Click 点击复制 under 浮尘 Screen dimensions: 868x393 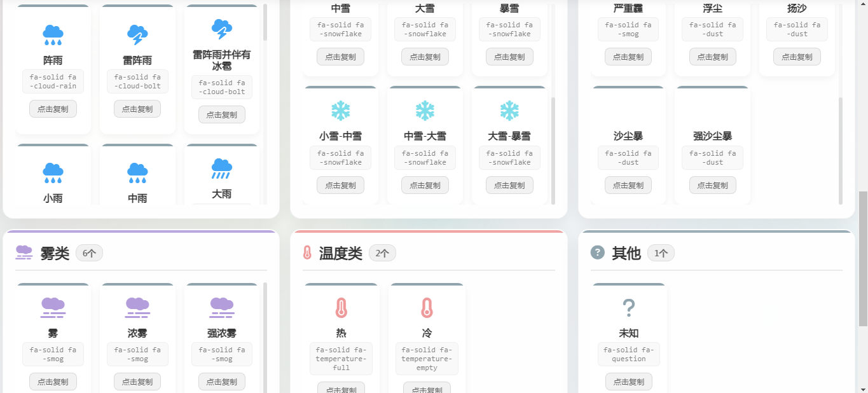pyautogui.click(x=713, y=57)
